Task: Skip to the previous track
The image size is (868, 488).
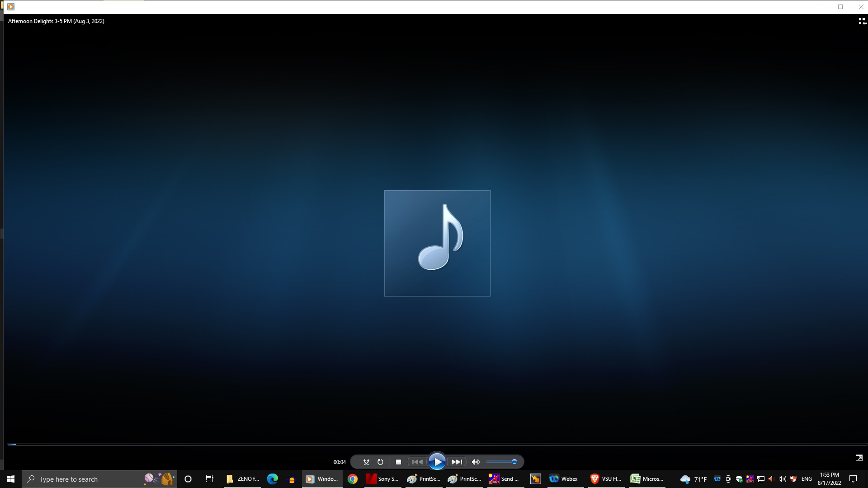Action: coord(417,462)
